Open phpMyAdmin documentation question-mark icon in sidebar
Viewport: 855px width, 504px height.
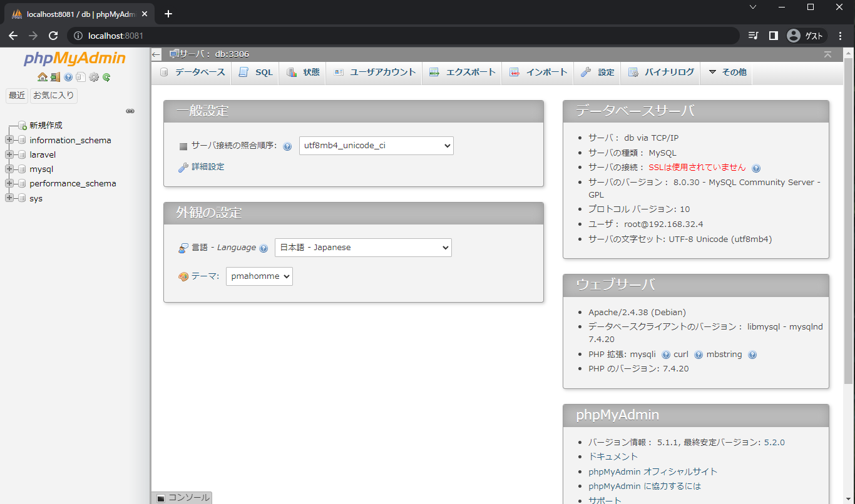coord(68,77)
